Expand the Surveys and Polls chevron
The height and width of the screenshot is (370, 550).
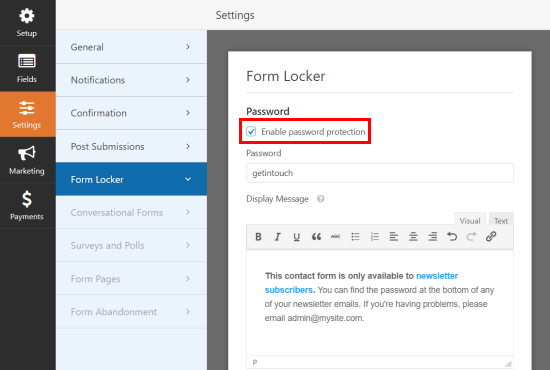(188, 245)
